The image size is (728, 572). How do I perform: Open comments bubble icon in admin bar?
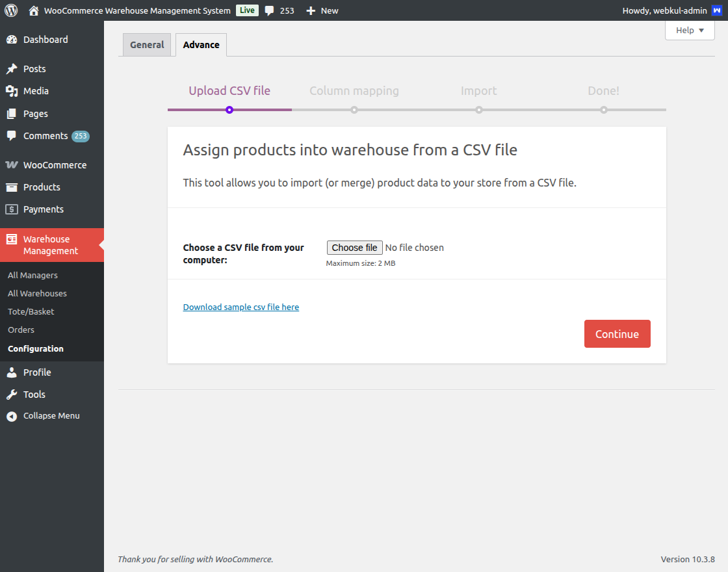269,10
